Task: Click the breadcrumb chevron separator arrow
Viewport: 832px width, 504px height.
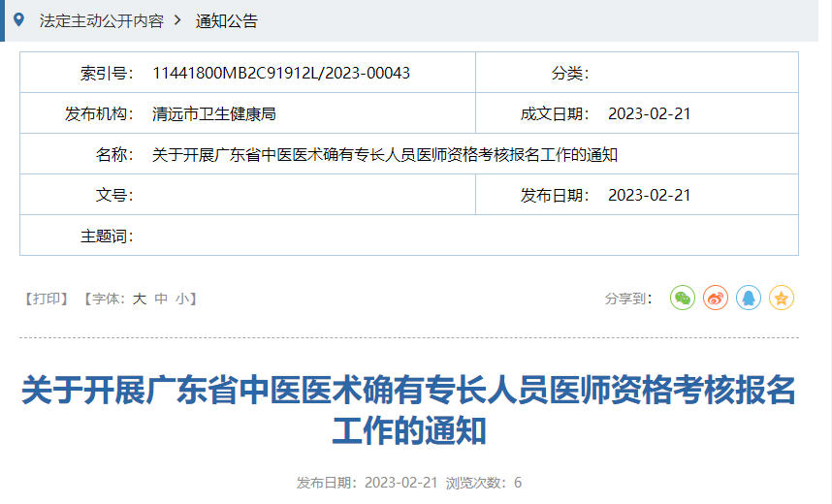Action: pyautogui.click(x=178, y=20)
